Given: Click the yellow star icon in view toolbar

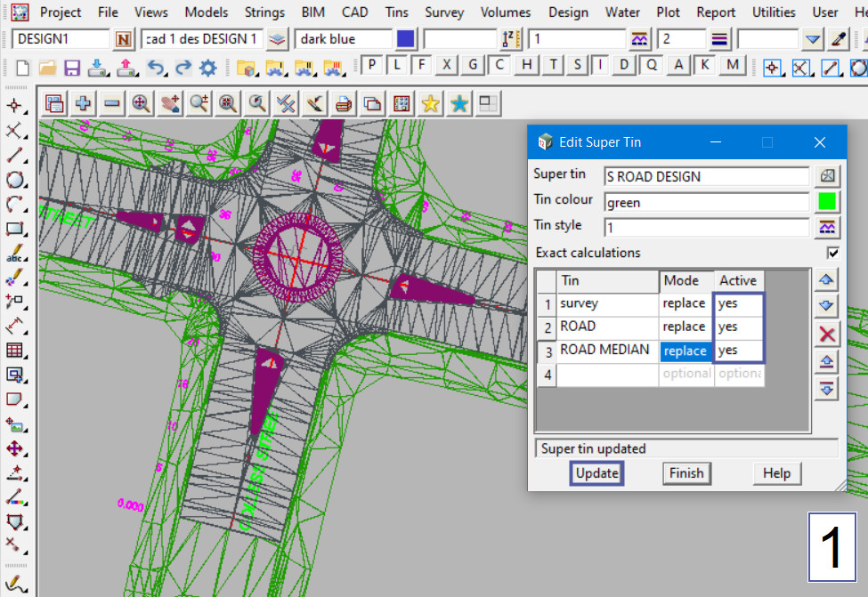Looking at the screenshot, I should point(431,104).
